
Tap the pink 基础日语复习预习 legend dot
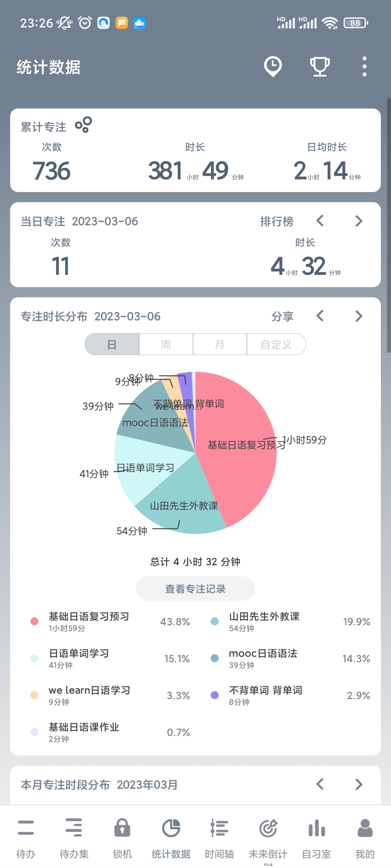click(x=34, y=621)
